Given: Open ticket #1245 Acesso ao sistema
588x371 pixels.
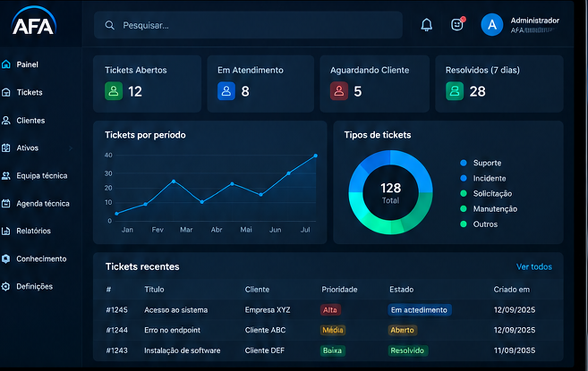Looking at the screenshot, I should click(x=328, y=310).
